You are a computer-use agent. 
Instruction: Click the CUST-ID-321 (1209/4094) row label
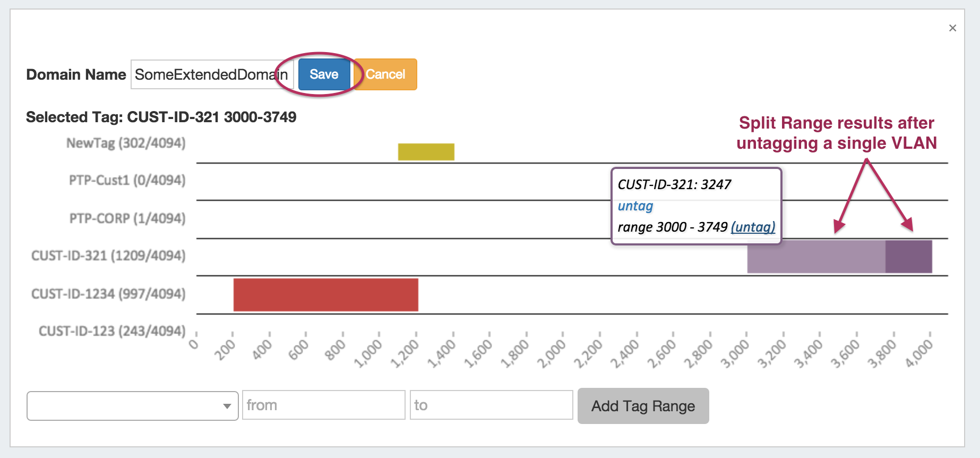click(x=109, y=256)
